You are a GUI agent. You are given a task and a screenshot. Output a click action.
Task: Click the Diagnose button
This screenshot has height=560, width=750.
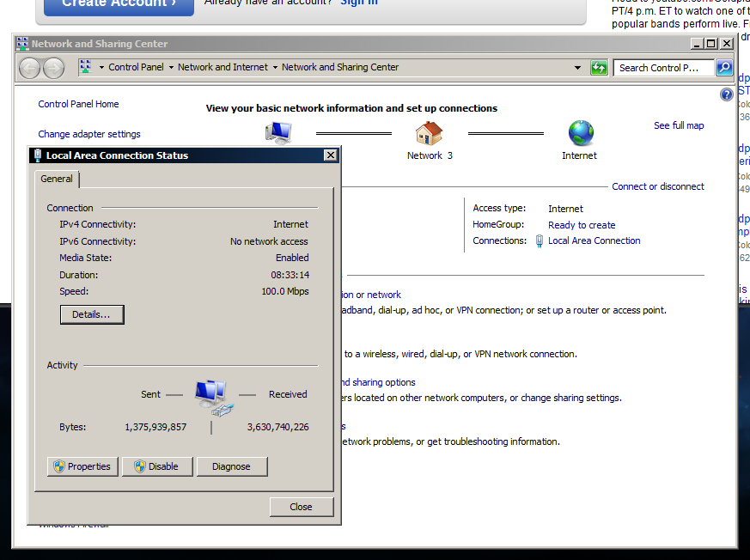tap(231, 466)
